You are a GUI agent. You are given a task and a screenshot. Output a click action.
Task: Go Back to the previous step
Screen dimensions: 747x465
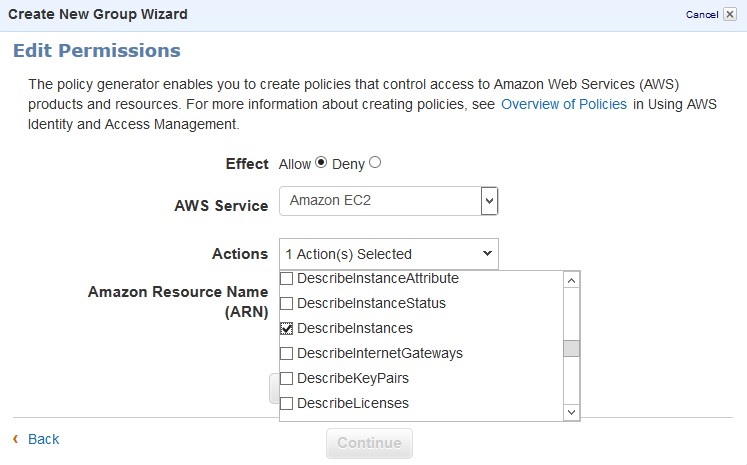pyautogui.click(x=43, y=439)
